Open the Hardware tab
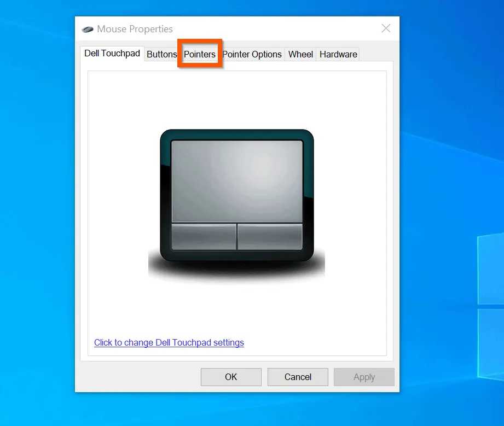 coord(338,54)
